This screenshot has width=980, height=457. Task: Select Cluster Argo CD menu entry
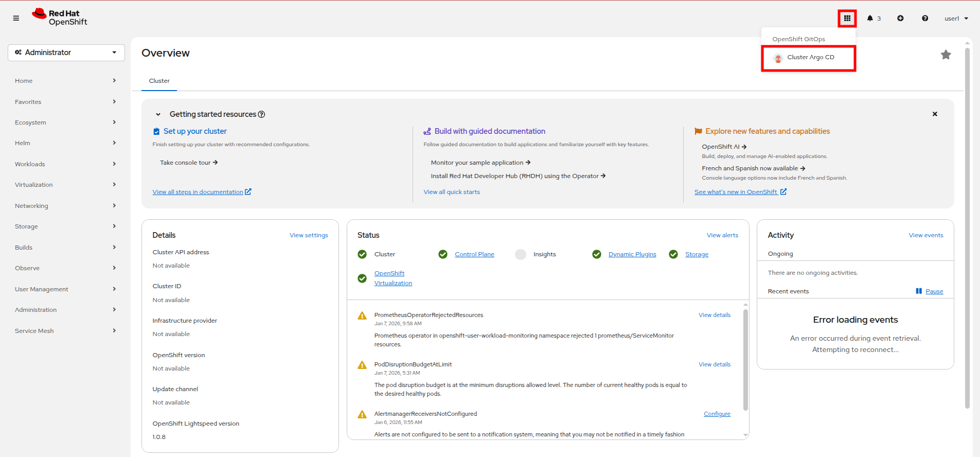click(x=810, y=58)
